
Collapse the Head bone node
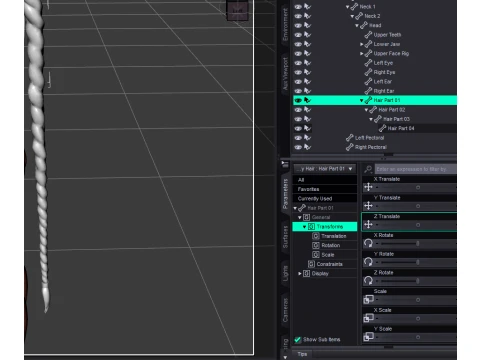point(357,25)
